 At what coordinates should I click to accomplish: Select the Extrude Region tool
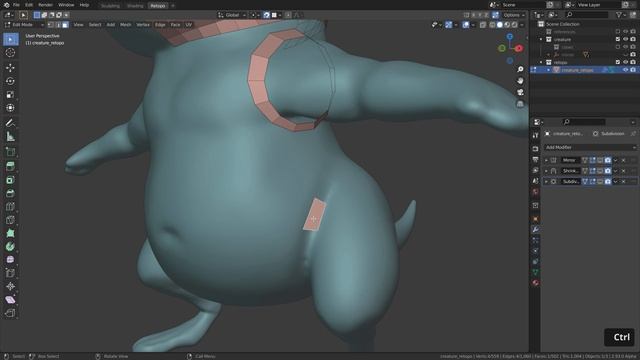click(x=10, y=166)
